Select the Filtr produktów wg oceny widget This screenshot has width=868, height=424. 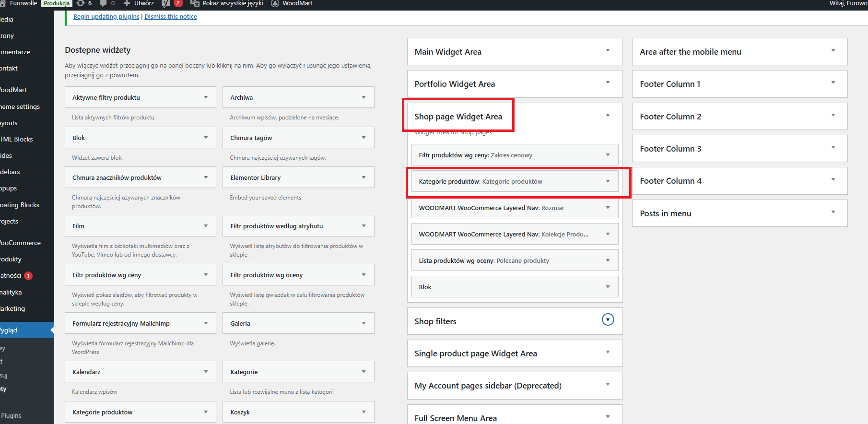point(298,275)
